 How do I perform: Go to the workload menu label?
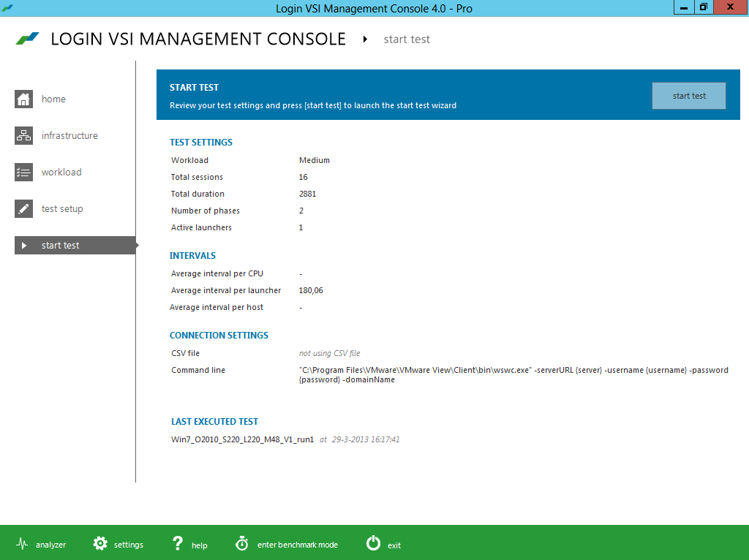[61, 173]
